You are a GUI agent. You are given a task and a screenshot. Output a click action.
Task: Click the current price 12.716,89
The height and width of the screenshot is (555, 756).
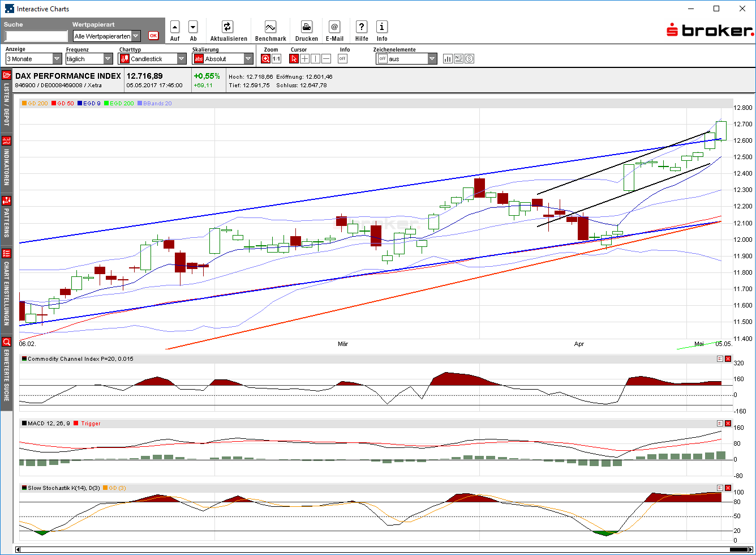[144, 76]
